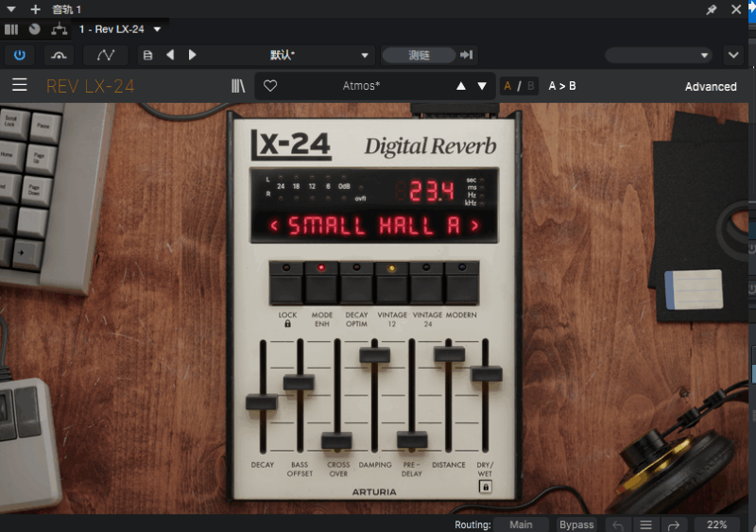Screen dimensions: 756x532
Task: Click the sidechain input arrow icon
Action: [466, 55]
